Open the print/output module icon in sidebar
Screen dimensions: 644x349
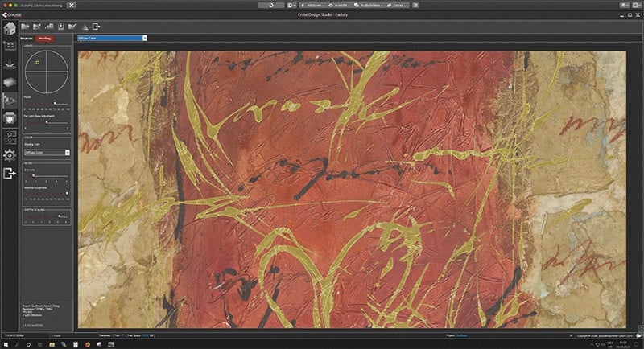pos(10,118)
